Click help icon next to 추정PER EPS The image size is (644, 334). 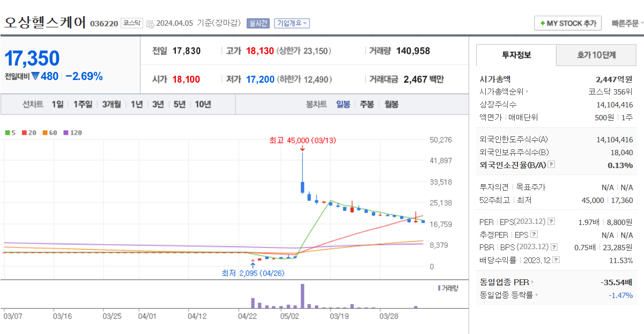click(x=534, y=234)
